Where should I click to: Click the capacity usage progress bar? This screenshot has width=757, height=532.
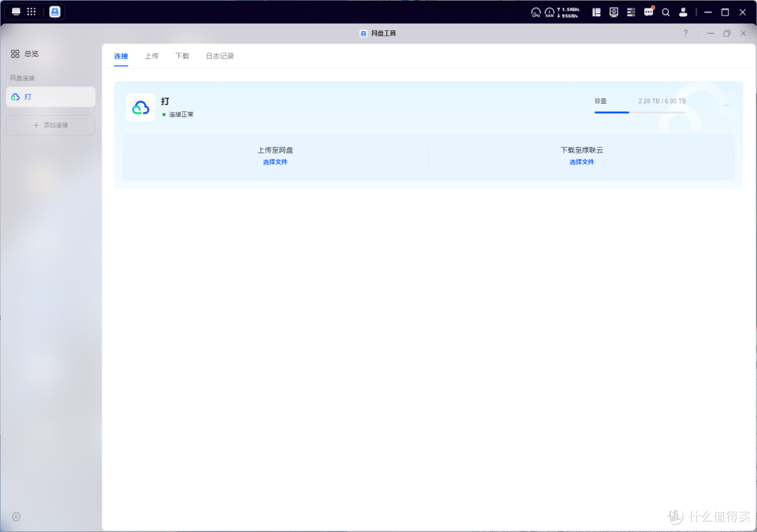[x=640, y=112]
